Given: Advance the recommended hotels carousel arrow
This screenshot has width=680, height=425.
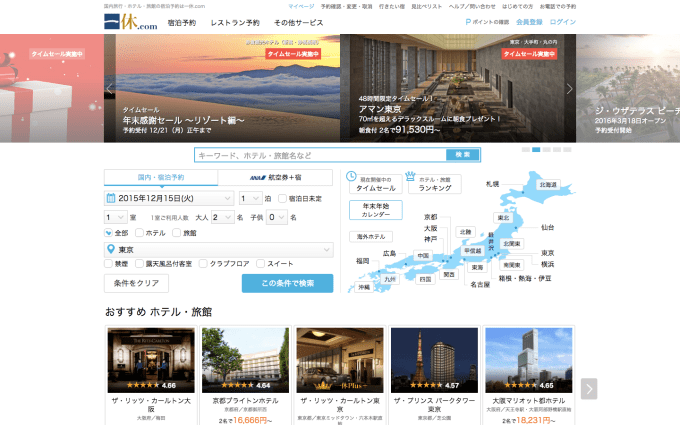Looking at the screenshot, I should 589,389.
